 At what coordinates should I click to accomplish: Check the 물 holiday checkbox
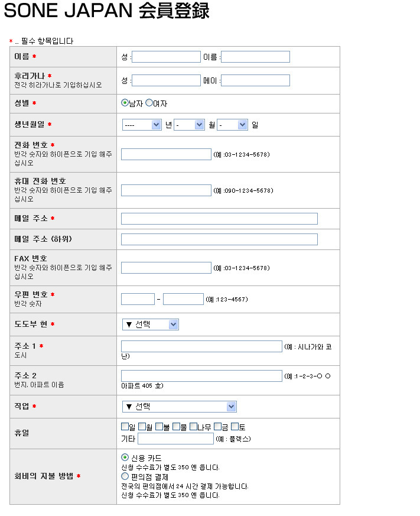[176, 427]
